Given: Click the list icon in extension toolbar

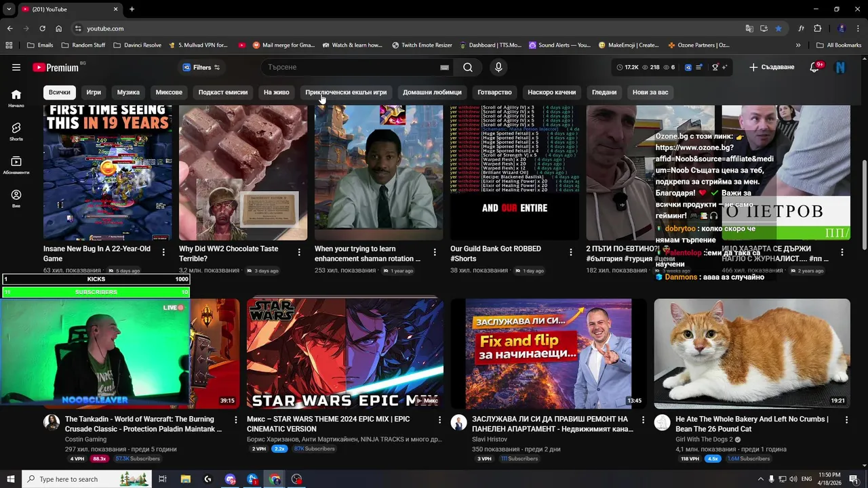Looking at the screenshot, I should [x=699, y=67].
